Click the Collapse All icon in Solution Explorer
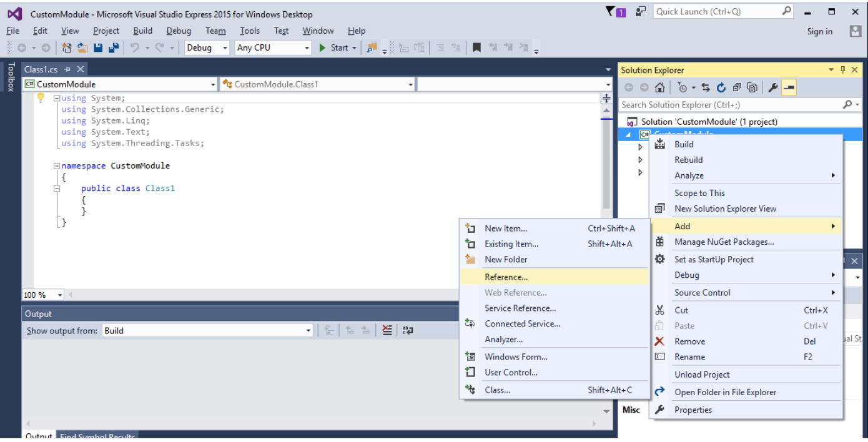The height and width of the screenshot is (442, 868). [737, 88]
